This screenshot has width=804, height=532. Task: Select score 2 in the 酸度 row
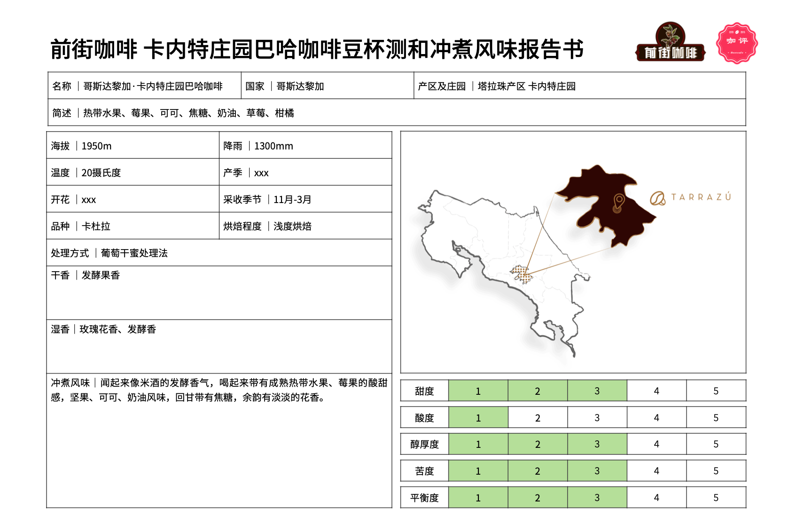pos(537,418)
